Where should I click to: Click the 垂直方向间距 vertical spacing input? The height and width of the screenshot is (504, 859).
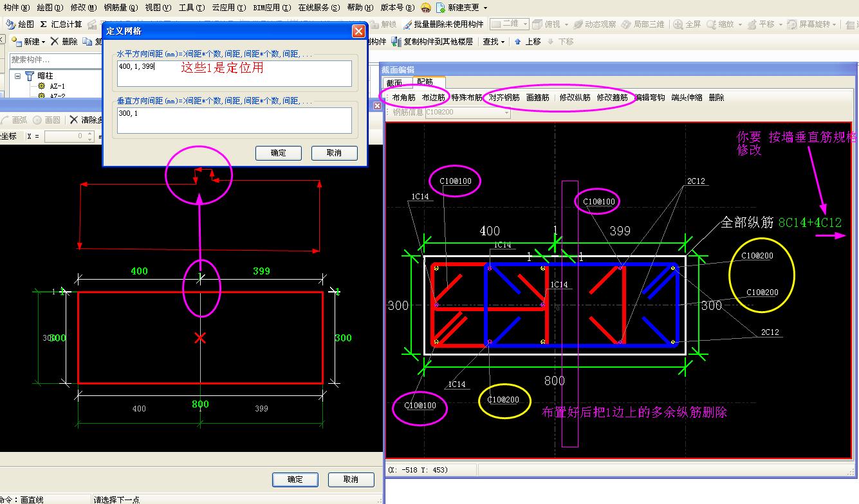pos(234,120)
